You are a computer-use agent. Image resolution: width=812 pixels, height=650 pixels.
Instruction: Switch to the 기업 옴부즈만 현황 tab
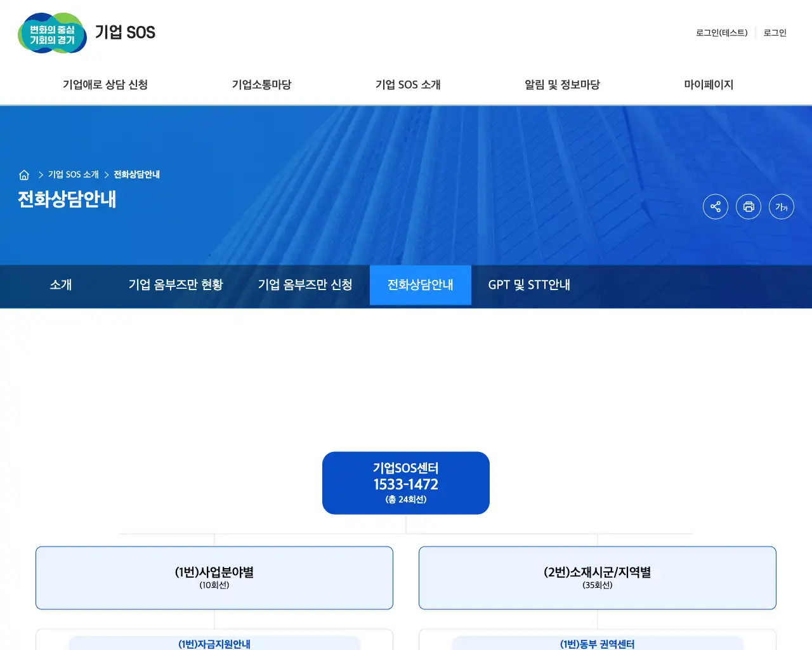[x=176, y=285]
